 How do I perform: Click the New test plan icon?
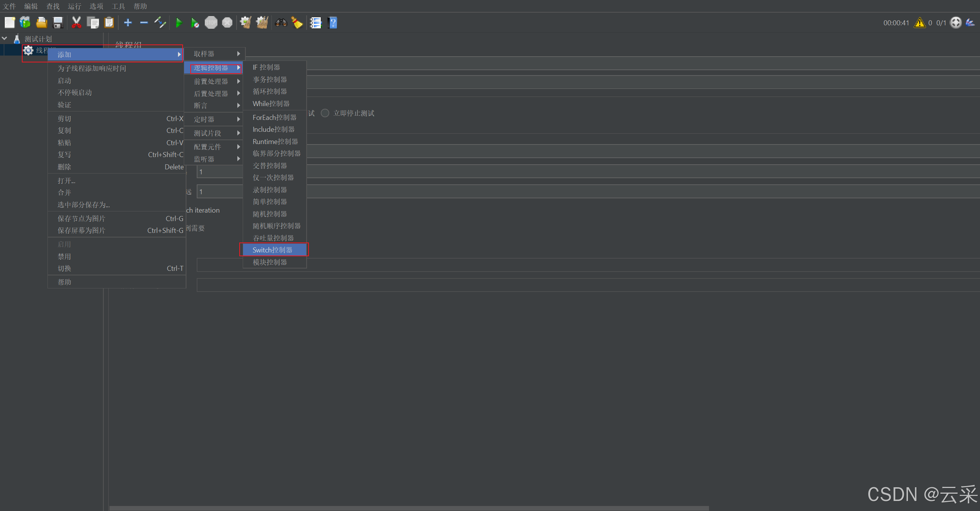(x=10, y=23)
